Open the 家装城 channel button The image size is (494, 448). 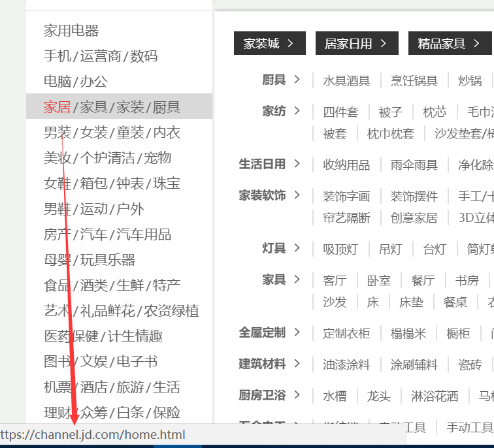tap(269, 44)
